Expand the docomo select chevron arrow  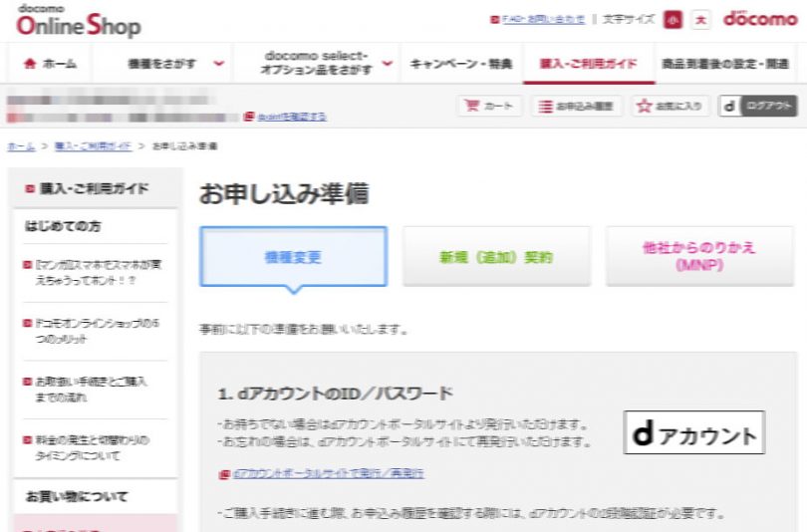coord(388,64)
